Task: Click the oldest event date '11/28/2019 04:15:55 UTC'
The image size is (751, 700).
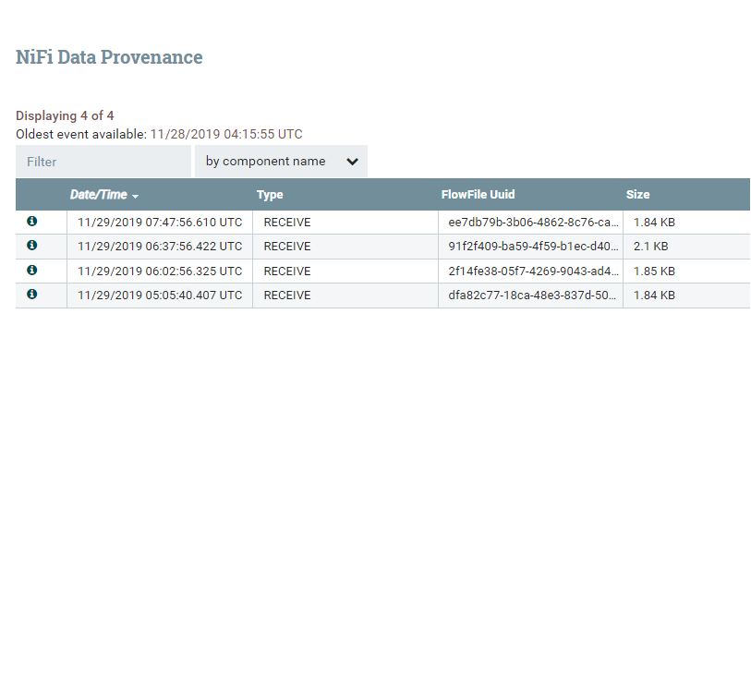Action: pos(226,134)
